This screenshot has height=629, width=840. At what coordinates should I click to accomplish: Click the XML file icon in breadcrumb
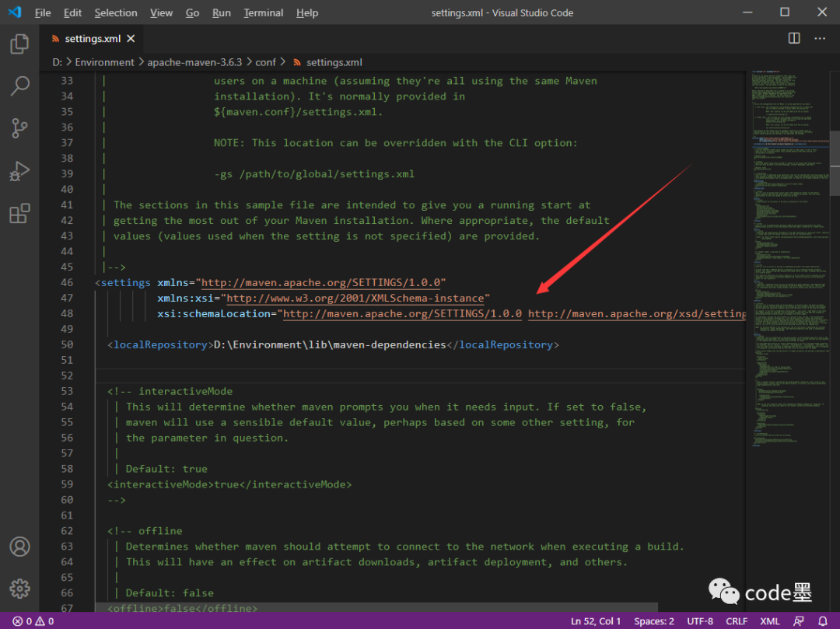coord(297,63)
